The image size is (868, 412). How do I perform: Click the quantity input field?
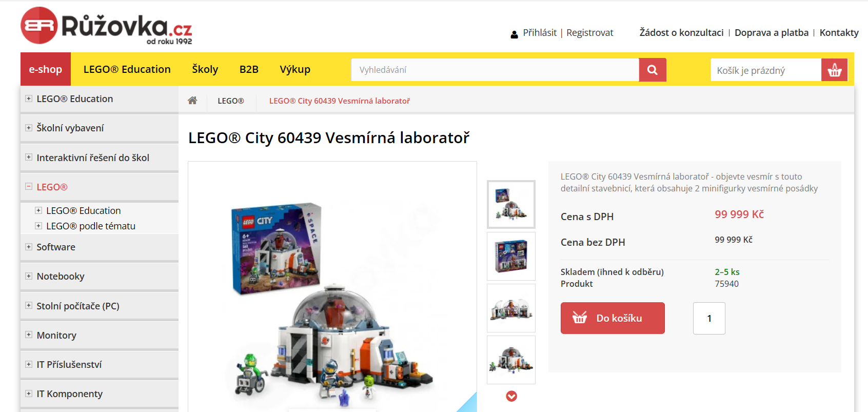tap(709, 318)
